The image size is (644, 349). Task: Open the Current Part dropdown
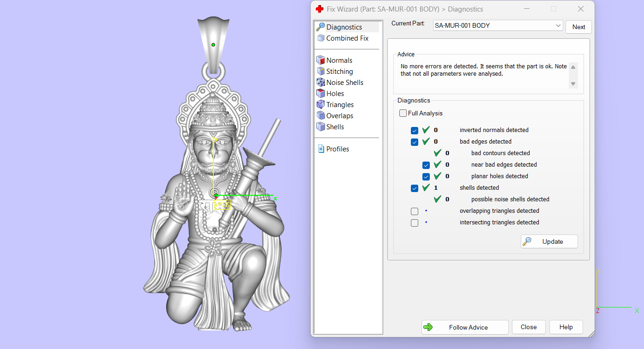coord(498,25)
